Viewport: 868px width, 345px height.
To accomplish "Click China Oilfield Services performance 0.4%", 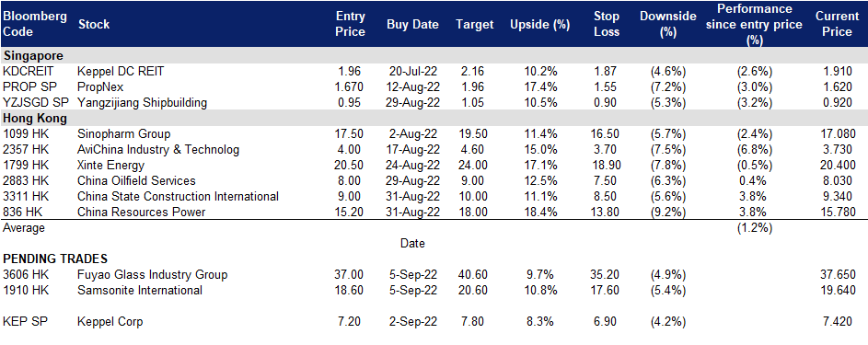I will coord(754,181).
